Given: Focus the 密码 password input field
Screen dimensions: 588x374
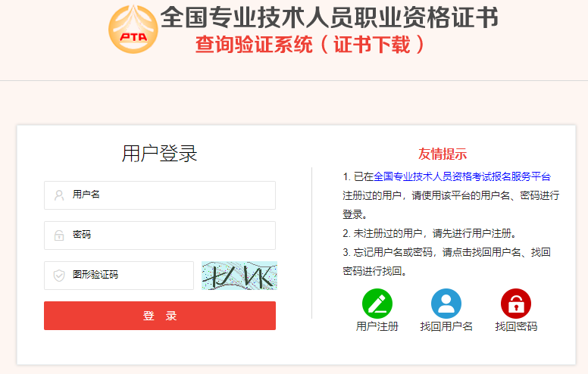Looking at the screenshot, I should [160, 235].
